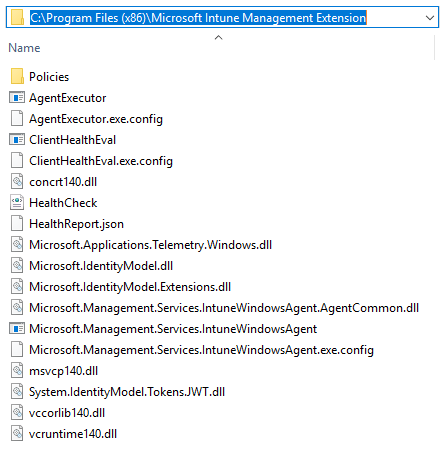Viewport: 440px width, 453px height.
Task: Select msvcp140.dll file name
Action: (64, 371)
